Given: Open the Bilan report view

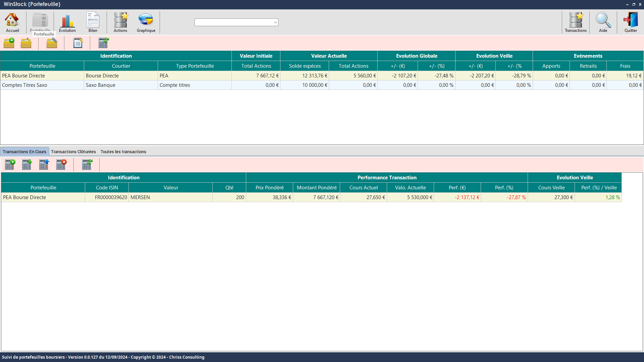Looking at the screenshot, I should [93, 22].
